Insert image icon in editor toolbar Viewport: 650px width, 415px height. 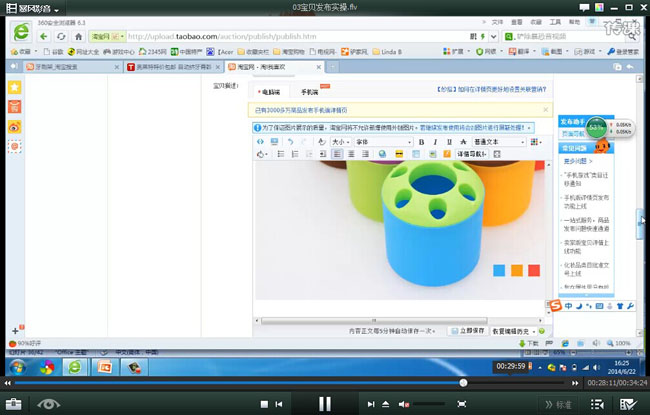(x=432, y=154)
